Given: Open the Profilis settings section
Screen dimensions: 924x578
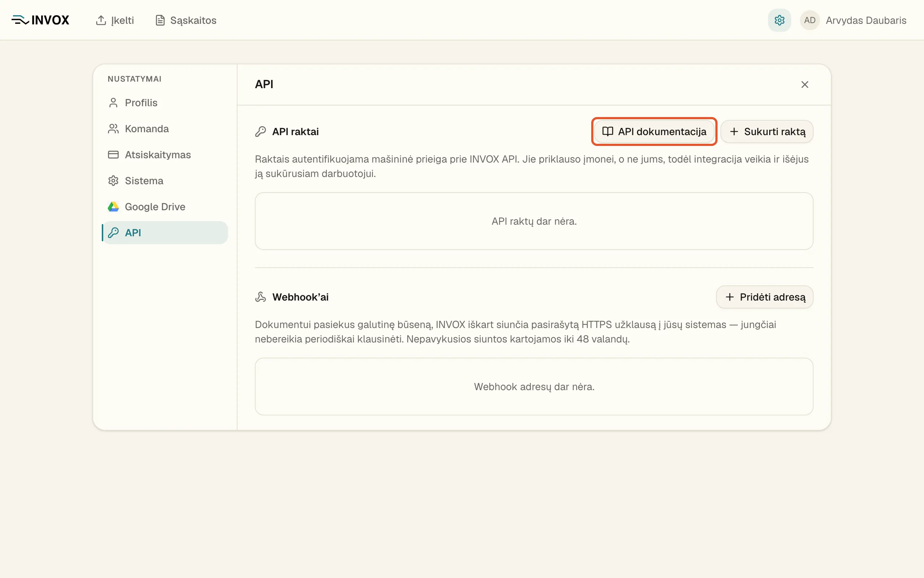Looking at the screenshot, I should point(165,103).
